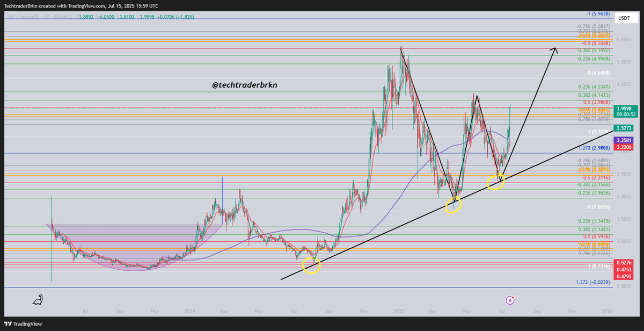Click the Fib label -0.236 (1.9636)
This screenshot has width=644, height=331.
(x=595, y=193)
